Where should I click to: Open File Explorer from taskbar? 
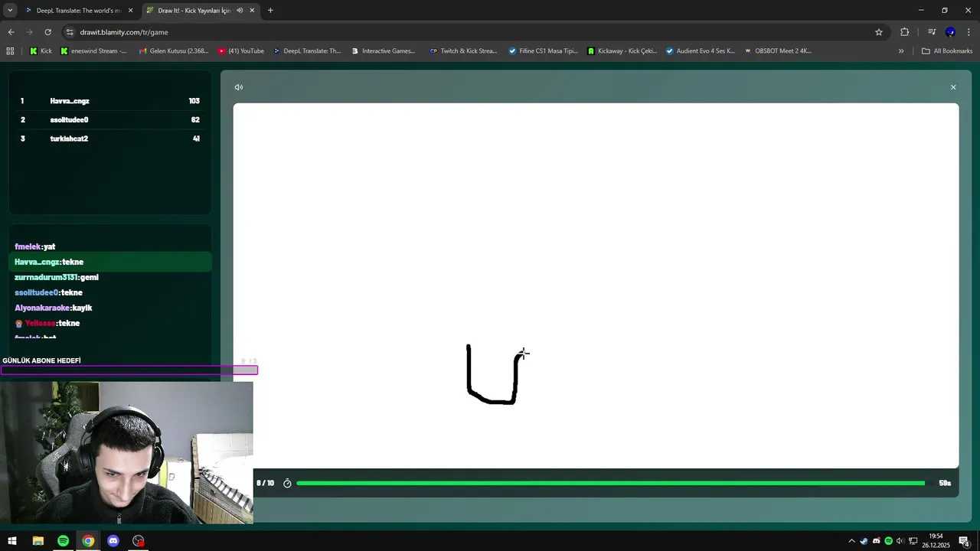point(38,541)
